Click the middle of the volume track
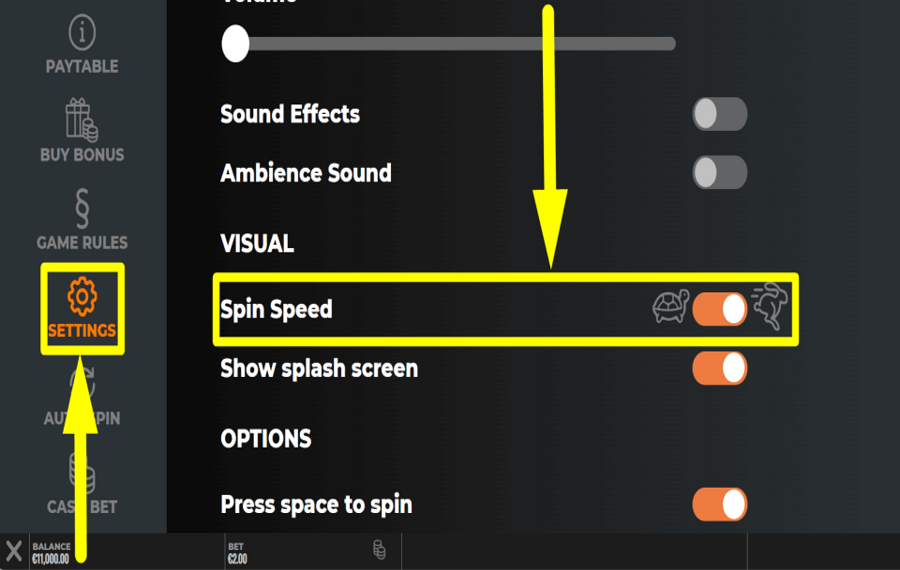 coord(455,43)
